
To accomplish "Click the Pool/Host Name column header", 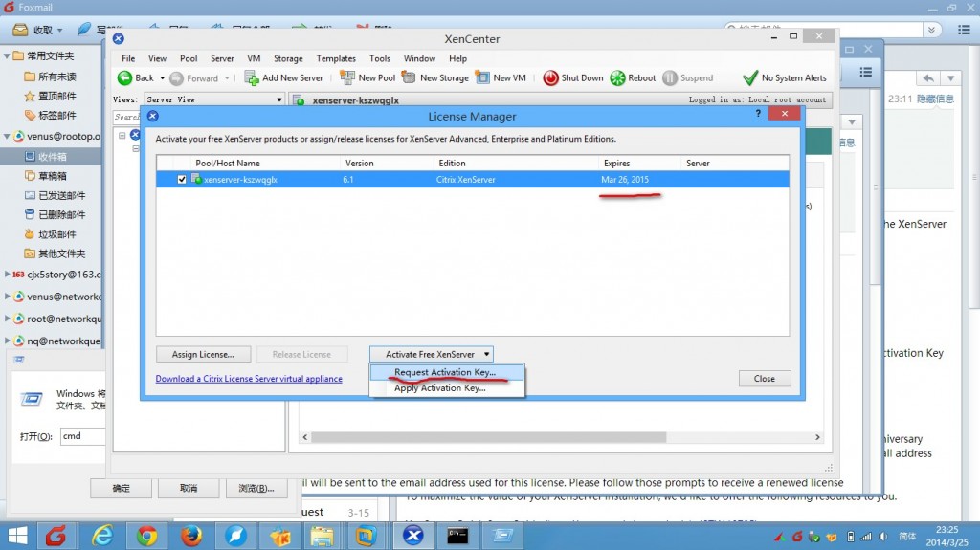I will click(267, 164).
